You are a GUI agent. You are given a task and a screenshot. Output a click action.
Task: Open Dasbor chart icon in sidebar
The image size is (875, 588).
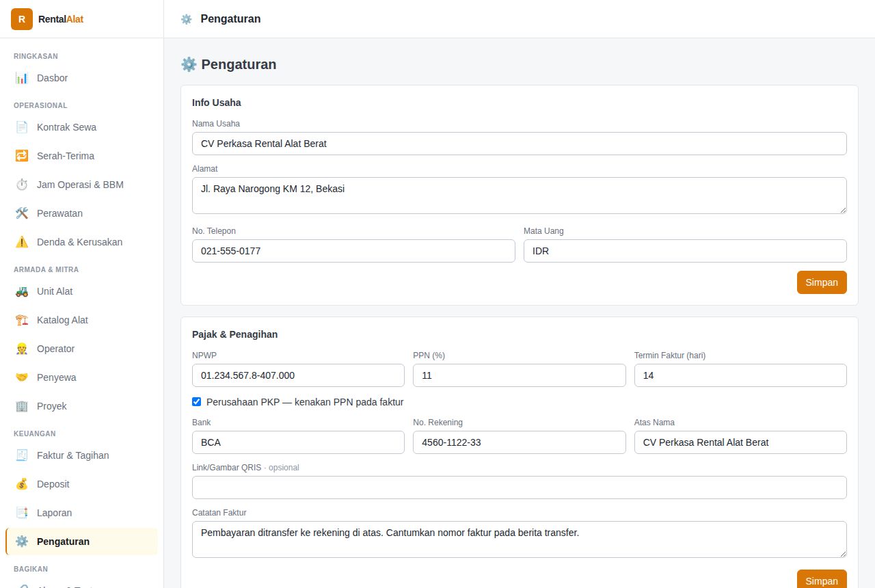[x=22, y=78]
